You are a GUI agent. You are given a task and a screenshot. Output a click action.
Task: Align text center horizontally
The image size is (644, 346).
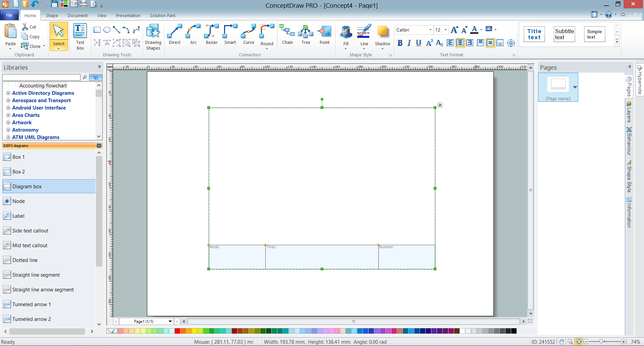click(460, 43)
